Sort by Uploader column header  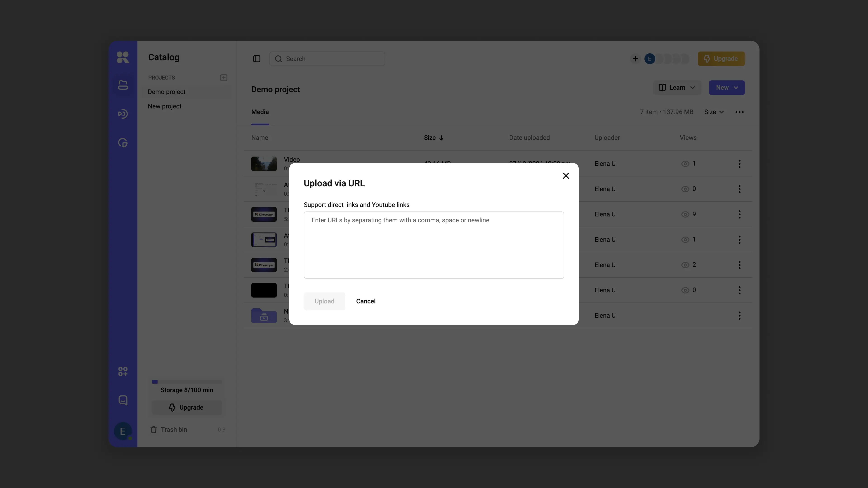pos(607,138)
